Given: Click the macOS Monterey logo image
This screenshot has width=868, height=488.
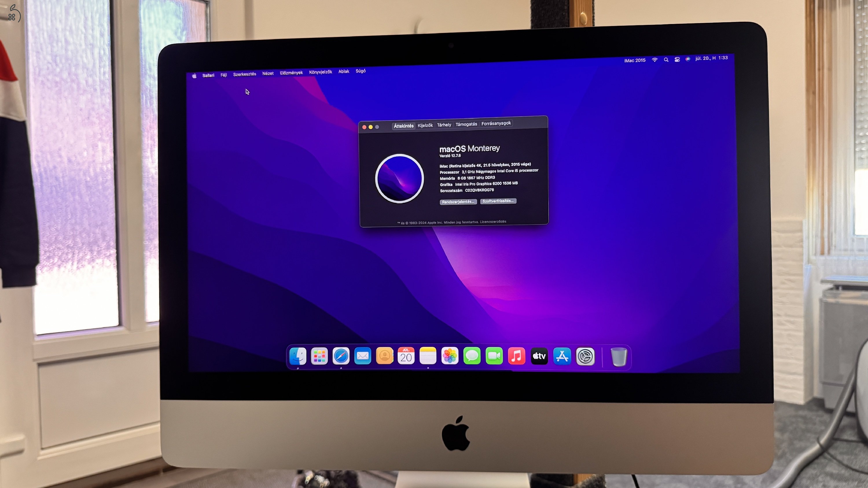Looking at the screenshot, I should (x=400, y=178).
